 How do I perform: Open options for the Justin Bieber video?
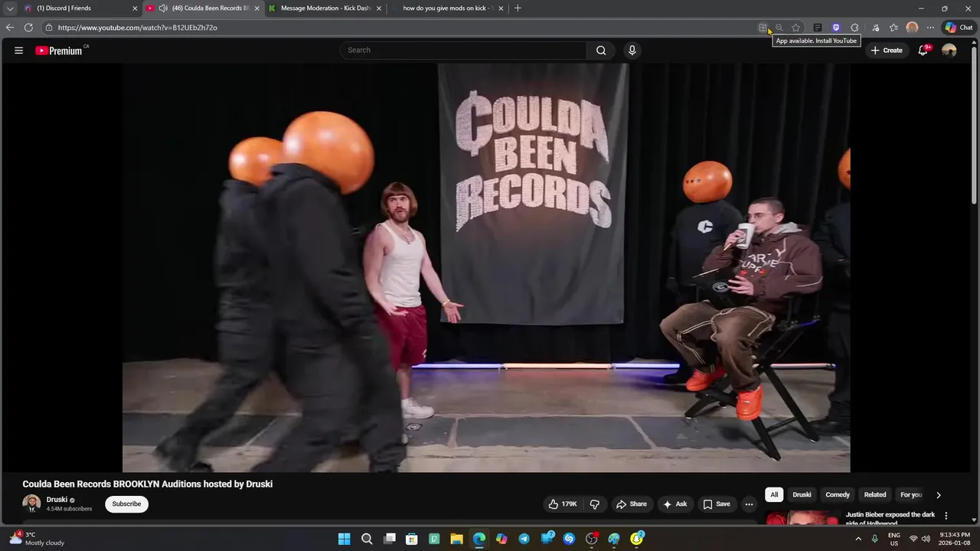(x=946, y=516)
